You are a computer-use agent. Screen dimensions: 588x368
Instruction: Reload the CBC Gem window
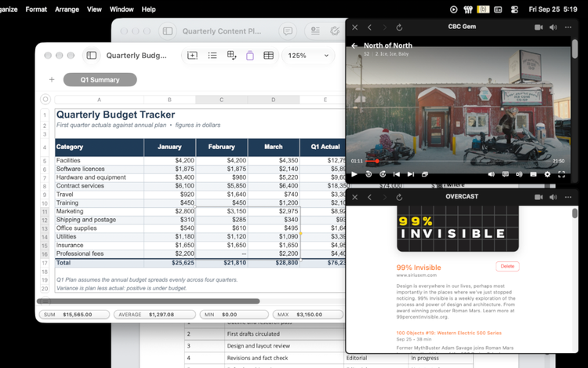click(x=399, y=27)
